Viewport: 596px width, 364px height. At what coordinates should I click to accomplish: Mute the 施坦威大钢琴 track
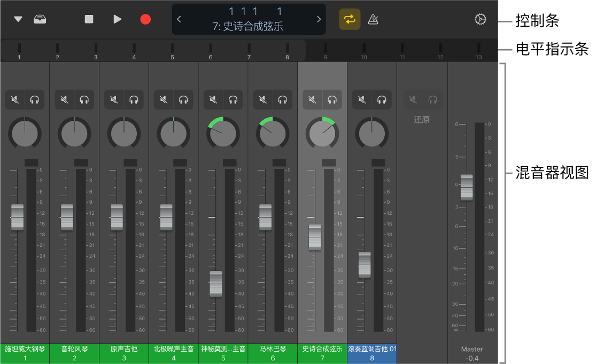coord(15,99)
